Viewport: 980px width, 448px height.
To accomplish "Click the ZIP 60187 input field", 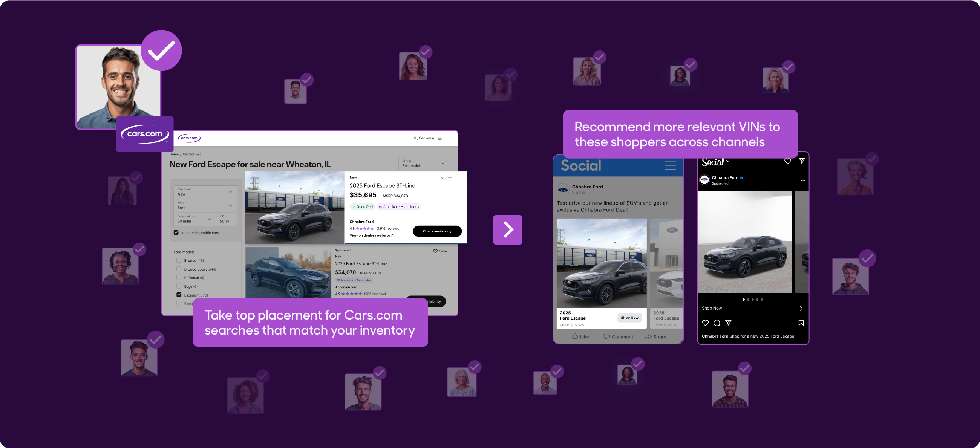I will tap(227, 219).
